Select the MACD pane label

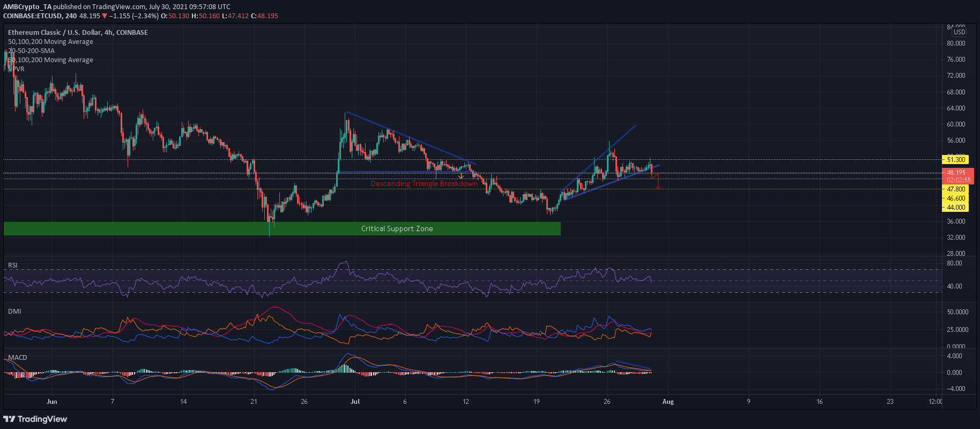(x=17, y=358)
